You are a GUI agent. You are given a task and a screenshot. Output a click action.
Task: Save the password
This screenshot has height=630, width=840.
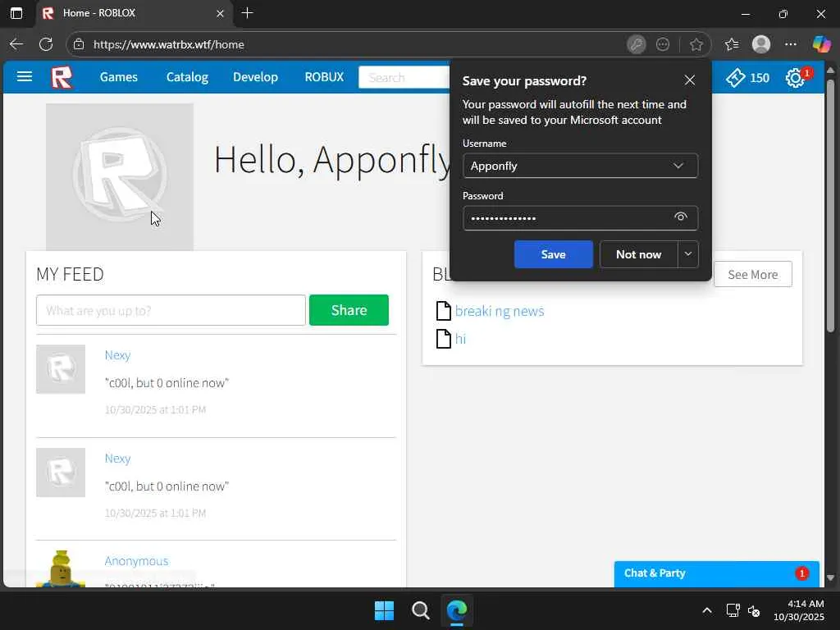click(x=554, y=254)
